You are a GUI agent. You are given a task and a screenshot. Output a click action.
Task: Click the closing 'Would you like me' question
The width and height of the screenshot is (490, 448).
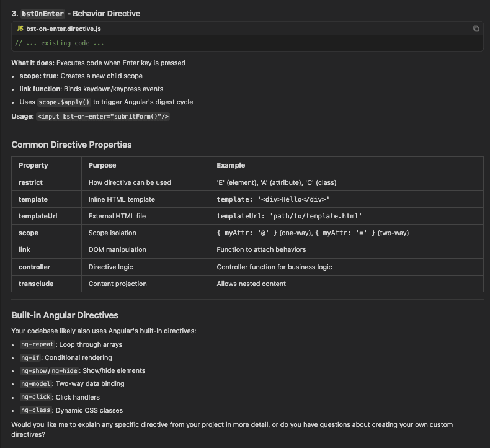tap(232, 429)
